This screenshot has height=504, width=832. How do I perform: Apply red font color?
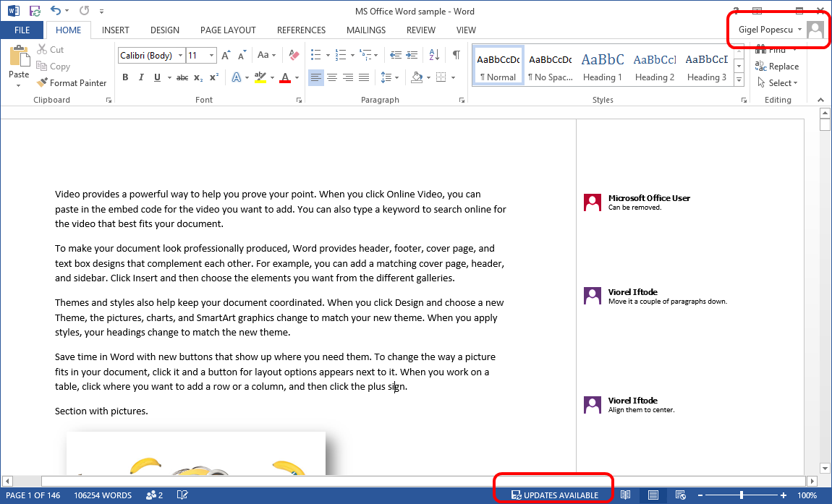(x=285, y=77)
